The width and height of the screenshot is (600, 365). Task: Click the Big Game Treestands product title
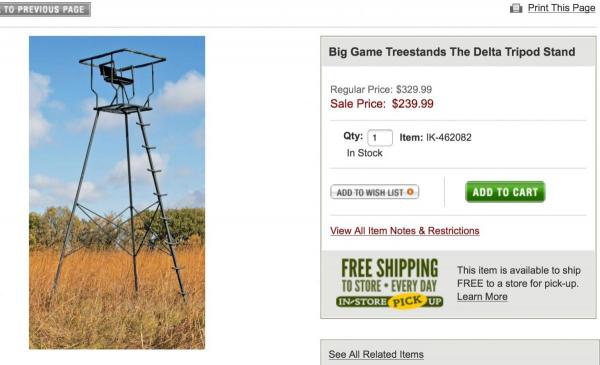click(x=452, y=52)
